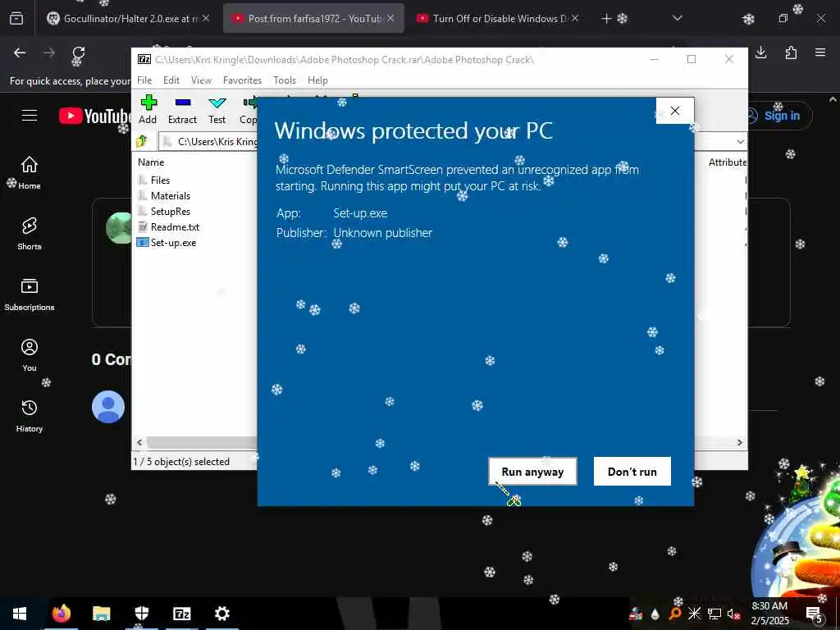Open the YouTube guide hamburger menu

[30, 115]
